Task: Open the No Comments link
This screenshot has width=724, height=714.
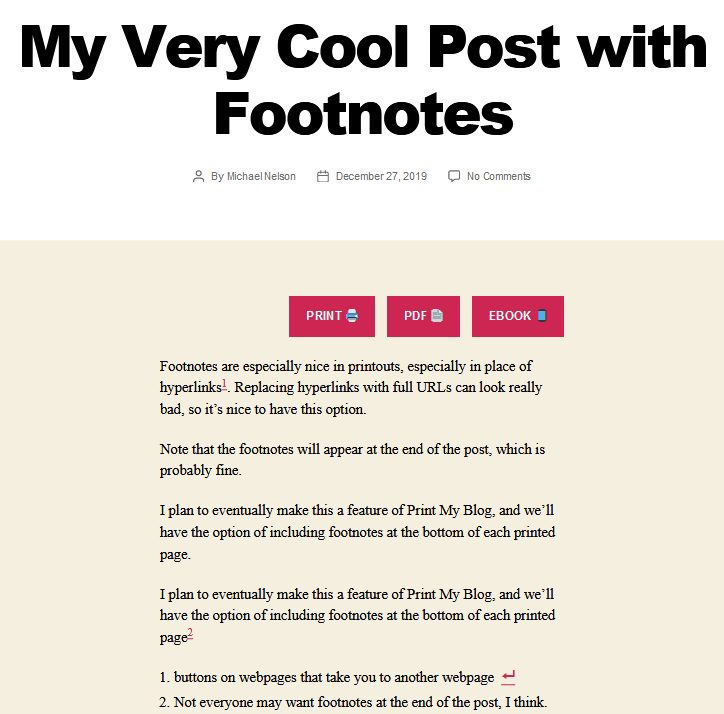Action: point(499,176)
